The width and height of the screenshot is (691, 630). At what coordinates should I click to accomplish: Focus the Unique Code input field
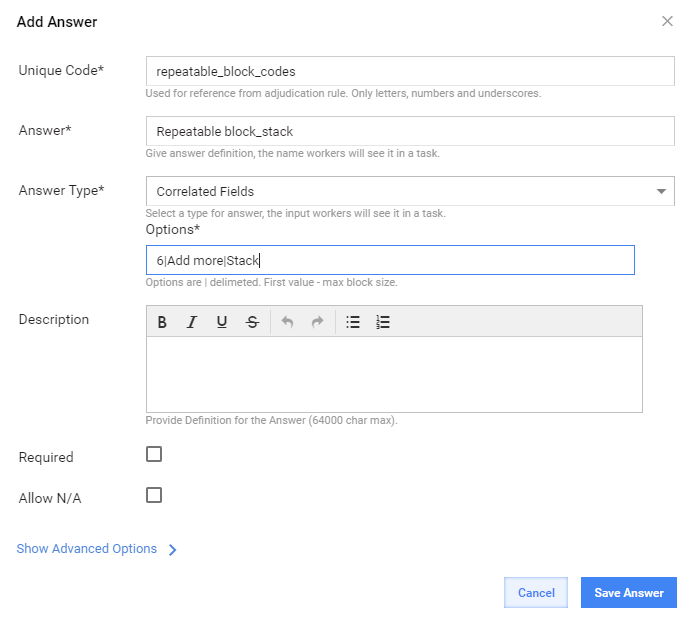[410, 71]
